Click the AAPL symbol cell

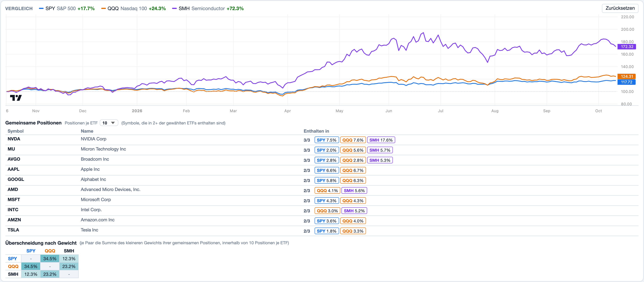pos(13,169)
